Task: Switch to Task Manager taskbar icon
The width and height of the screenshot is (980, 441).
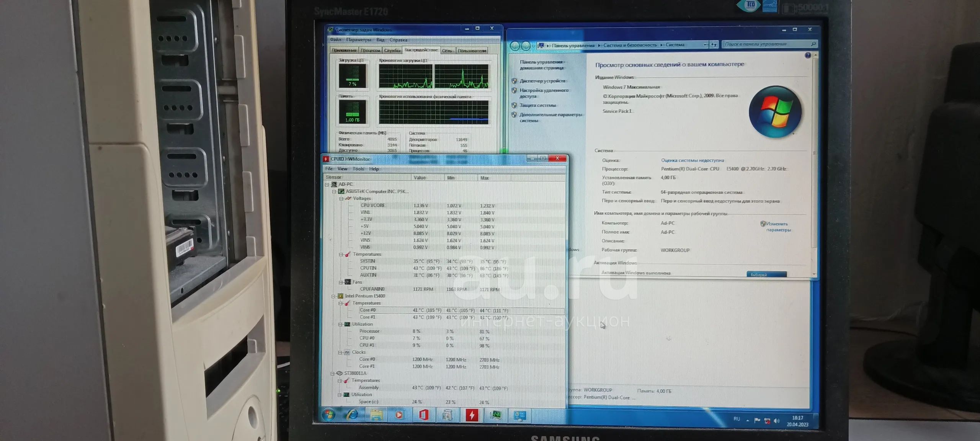Action: click(496, 415)
